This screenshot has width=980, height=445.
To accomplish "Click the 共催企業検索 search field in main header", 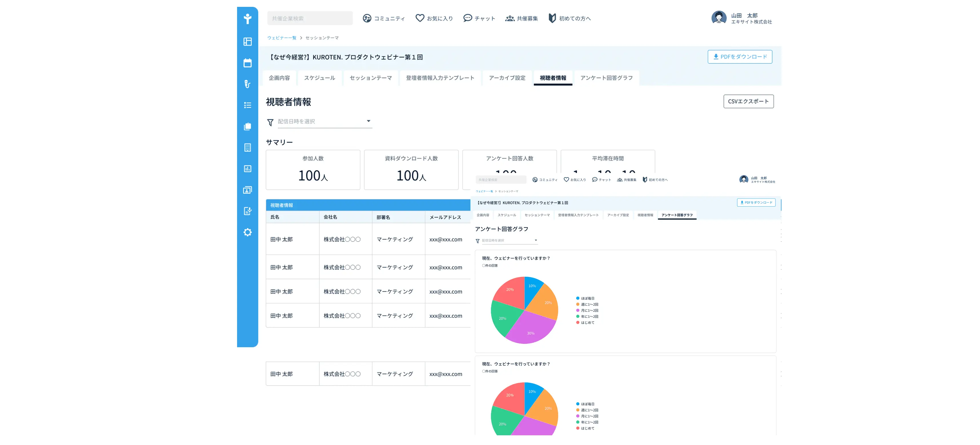I will (310, 18).
